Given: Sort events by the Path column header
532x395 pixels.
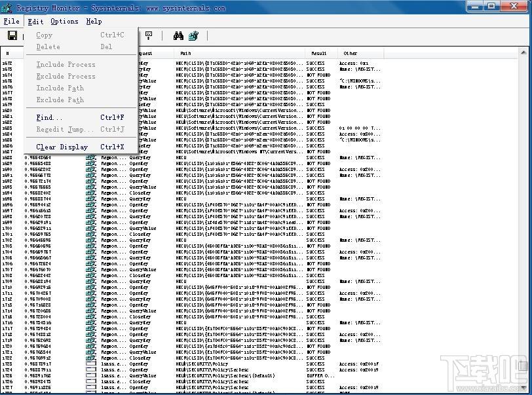Looking at the screenshot, I should (x=185, y=53).
